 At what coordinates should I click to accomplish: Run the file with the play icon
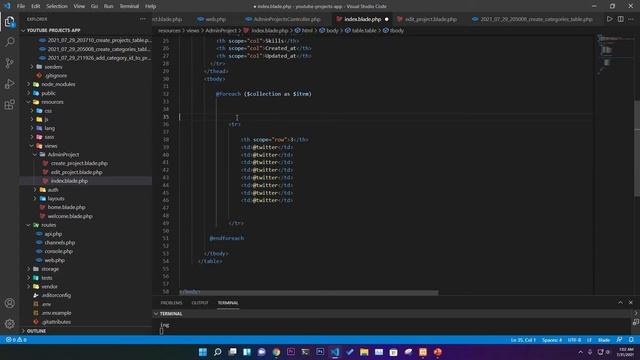pyautogui.click(x=609, y=19)
